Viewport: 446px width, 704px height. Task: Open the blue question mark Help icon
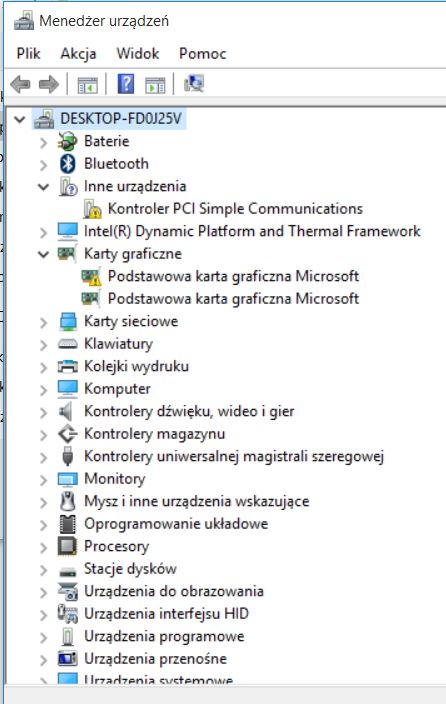(x=126, y=84)
